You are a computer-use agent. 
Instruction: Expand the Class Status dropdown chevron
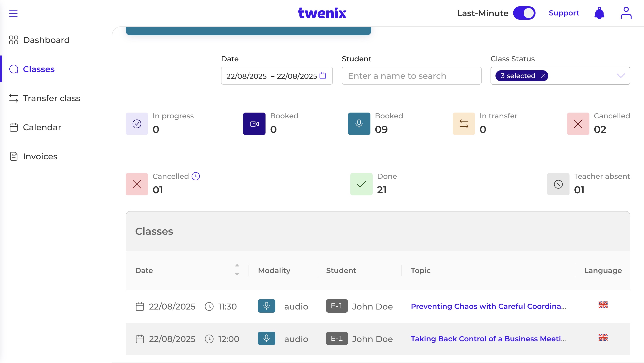pos(621,76)
